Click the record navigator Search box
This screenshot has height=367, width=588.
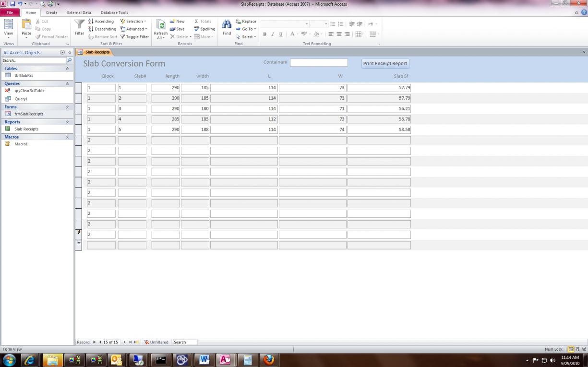click(x=184, y=342)
